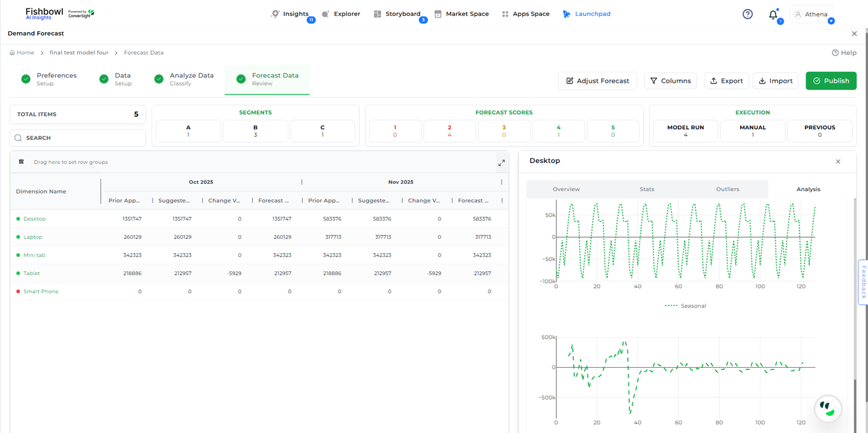Image resolution: width=868 pixels, height=433 pixels.
Task: Open the Tablet dimension link
Action: [32, 274]
